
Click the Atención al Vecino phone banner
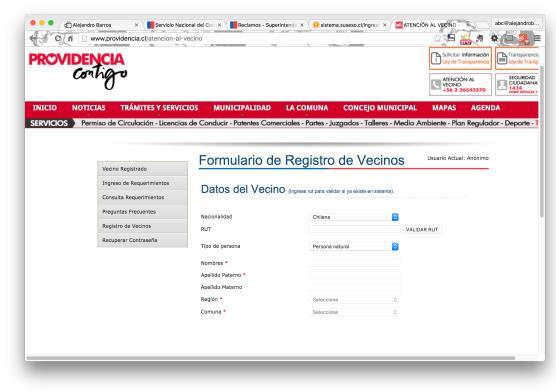point(460,84)
